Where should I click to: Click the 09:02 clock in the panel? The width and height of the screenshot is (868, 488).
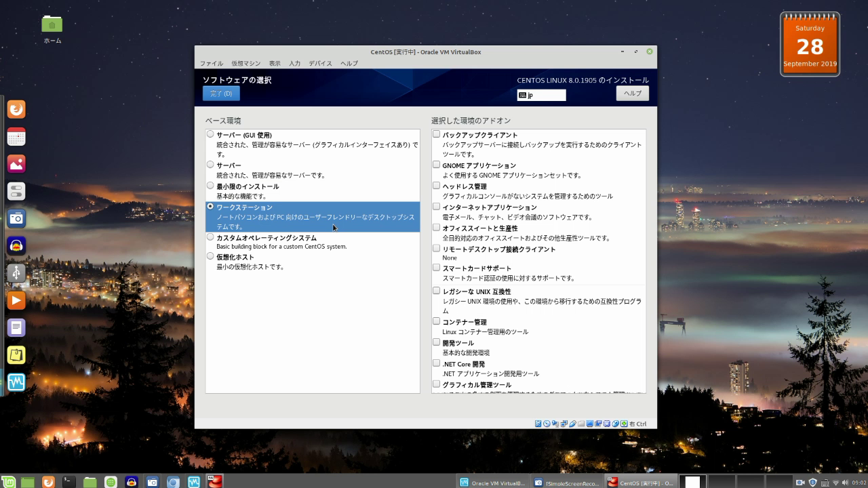coord(859,483)
